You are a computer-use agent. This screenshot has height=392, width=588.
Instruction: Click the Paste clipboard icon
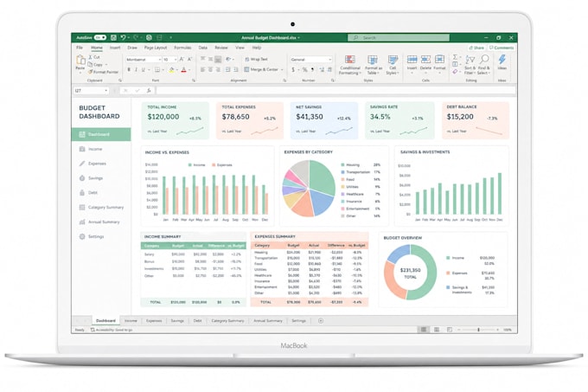pos(80,60)
